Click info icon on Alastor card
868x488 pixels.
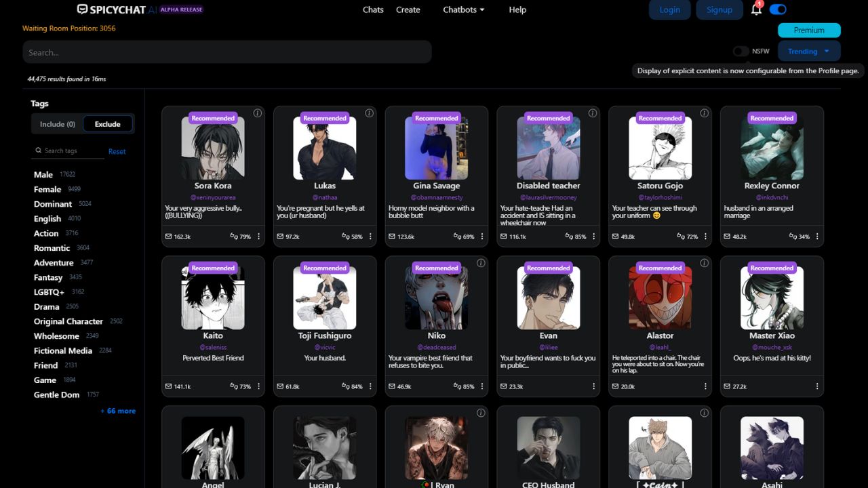(705, 263)
